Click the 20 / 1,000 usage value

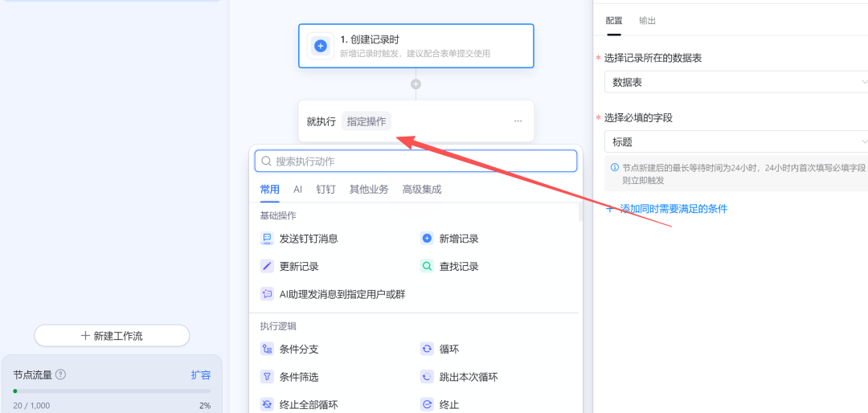(31, 405)
